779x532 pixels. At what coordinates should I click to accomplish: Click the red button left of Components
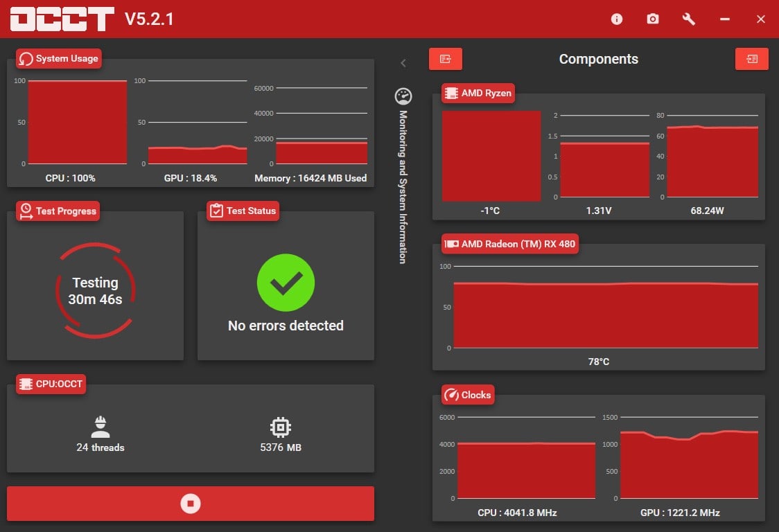[x=446, y=60]
